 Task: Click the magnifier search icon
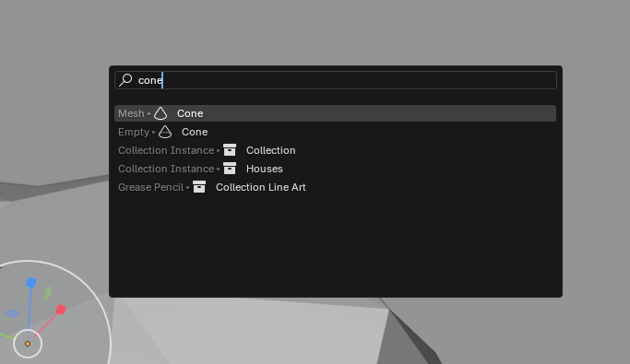(x=125, y=80)
